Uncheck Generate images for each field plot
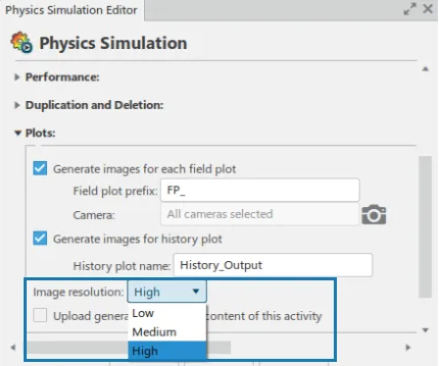The height and width of the screenshot is (366, 439). tap(40, 168)
